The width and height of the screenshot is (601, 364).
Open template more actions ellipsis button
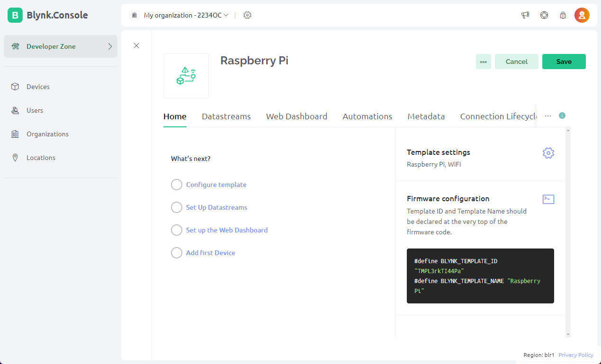pos(484,62)
